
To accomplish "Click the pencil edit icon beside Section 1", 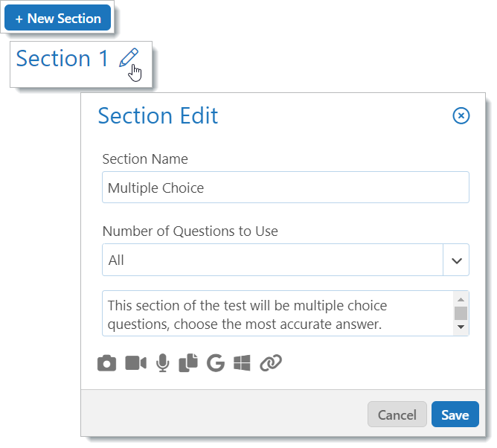I will click(129, 58).
